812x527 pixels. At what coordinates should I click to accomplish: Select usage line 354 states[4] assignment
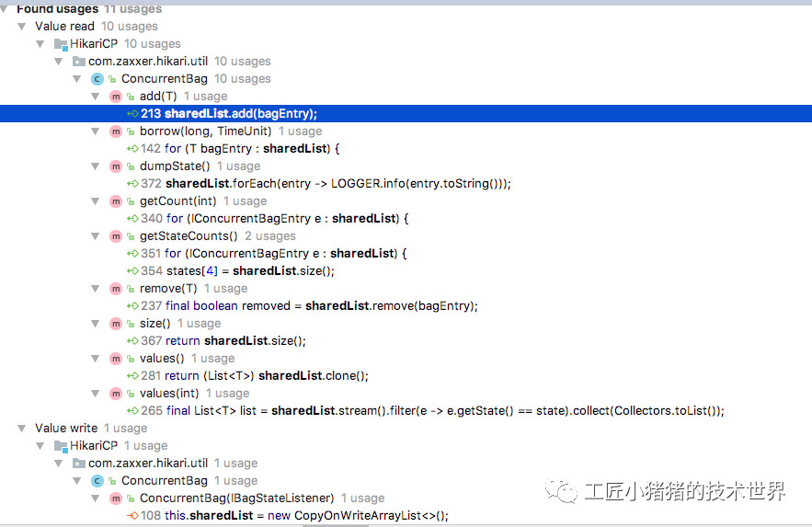237,270
